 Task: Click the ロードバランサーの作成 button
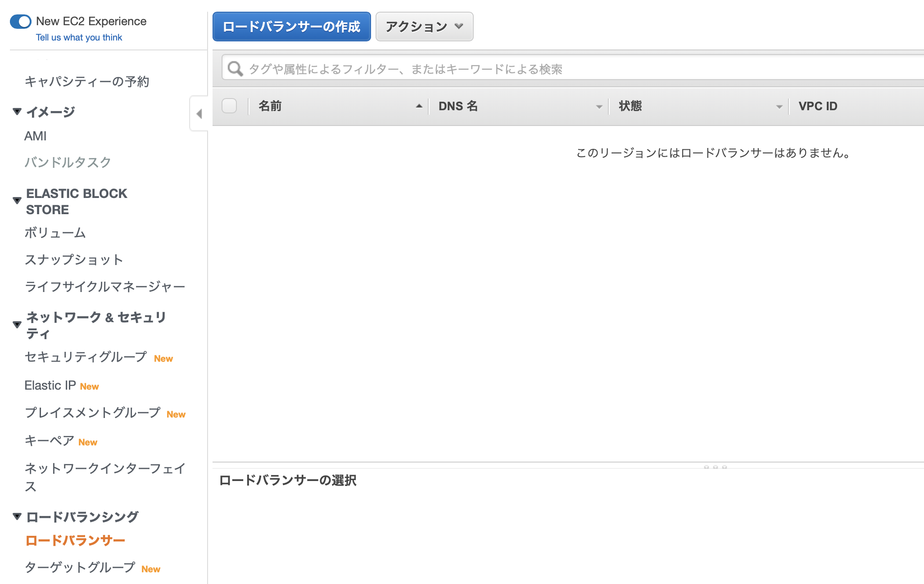291,27
